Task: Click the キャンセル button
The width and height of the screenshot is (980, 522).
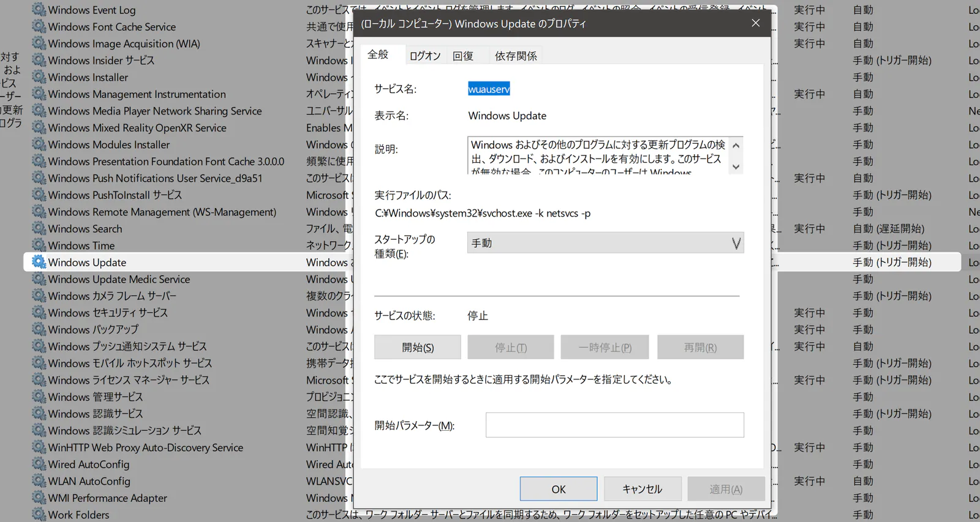Action: 643,489
